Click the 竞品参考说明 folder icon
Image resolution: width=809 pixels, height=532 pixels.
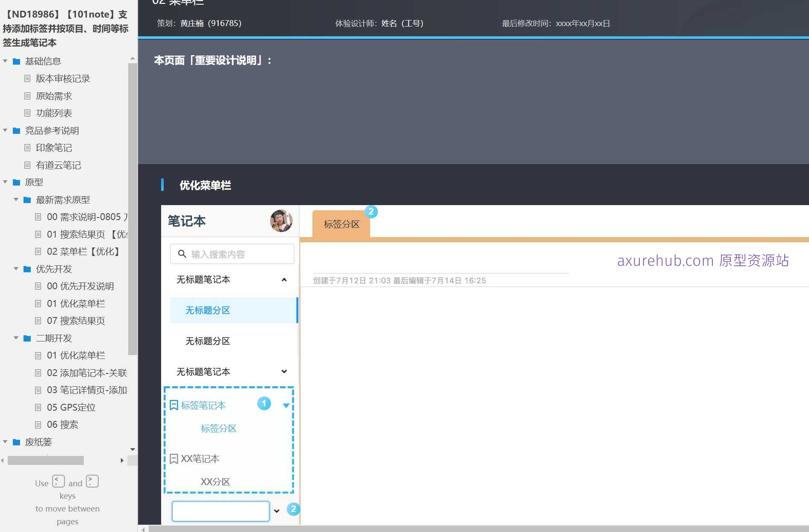point(17,131)
